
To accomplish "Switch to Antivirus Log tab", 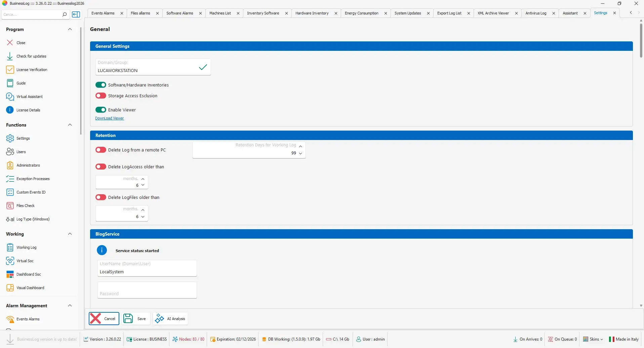I will pos(536,13).
